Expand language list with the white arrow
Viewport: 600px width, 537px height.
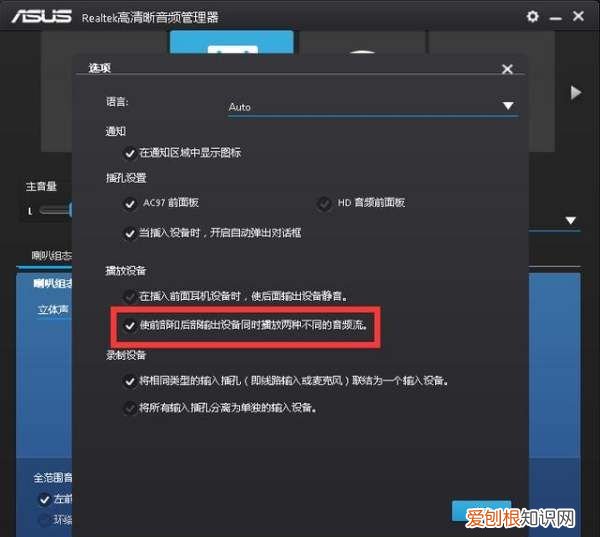click(x=508, y=106)
